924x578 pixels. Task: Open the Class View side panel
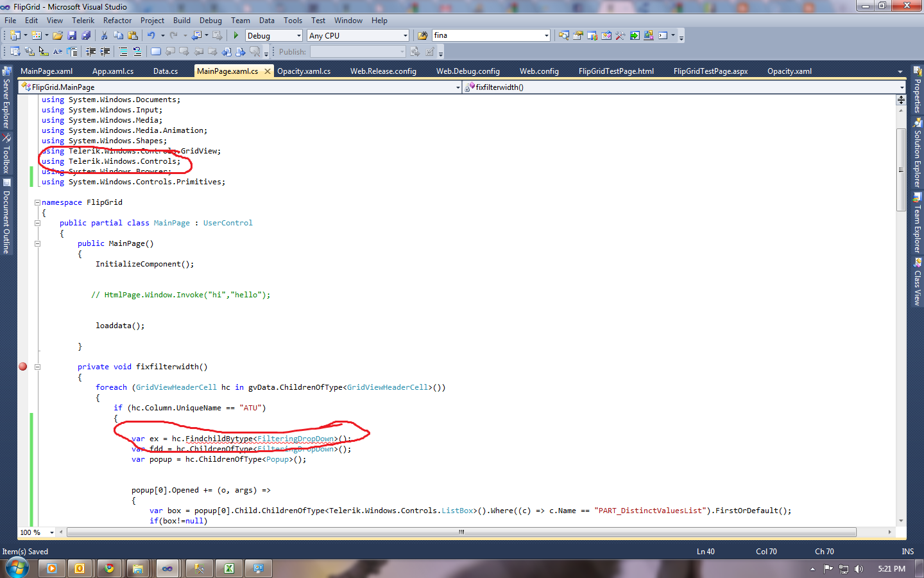918,282
